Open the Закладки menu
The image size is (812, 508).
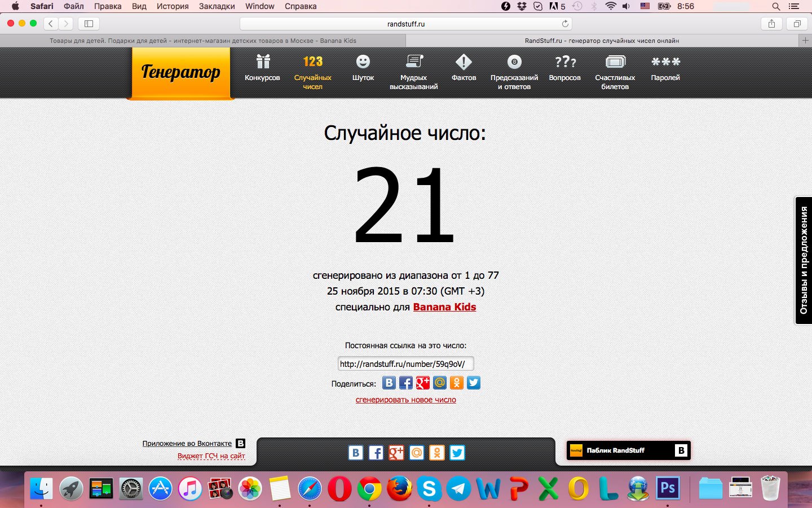217,6
